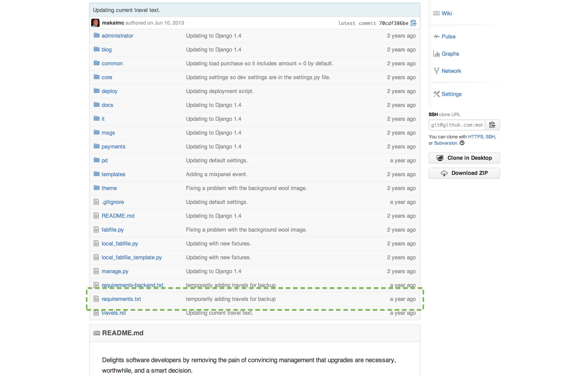Open the templates folder
This screenshot has height=376, width=588.
tap(113, 174)
